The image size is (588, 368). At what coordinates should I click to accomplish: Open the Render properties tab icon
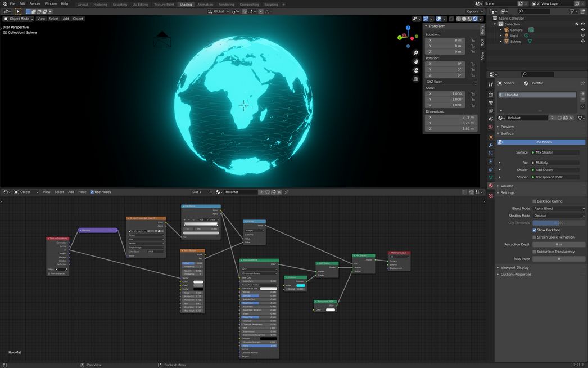click(491, 95)
